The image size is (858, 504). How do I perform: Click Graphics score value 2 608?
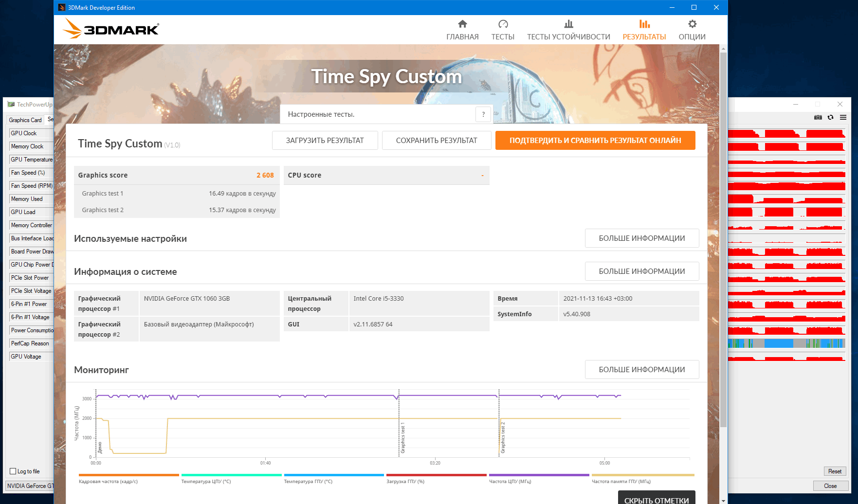coord(265,175)
